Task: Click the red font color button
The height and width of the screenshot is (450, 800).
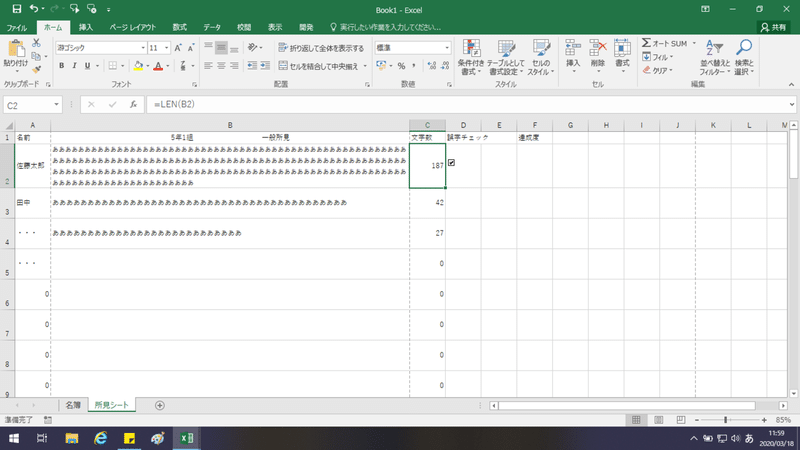Action: pyautogui.click(x=158, y=66)
